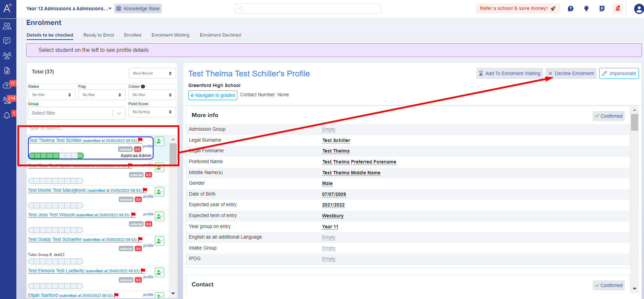
Task: Edit the Admission Group Empty value
Action: pyautogui.click(x=329, y=129)
